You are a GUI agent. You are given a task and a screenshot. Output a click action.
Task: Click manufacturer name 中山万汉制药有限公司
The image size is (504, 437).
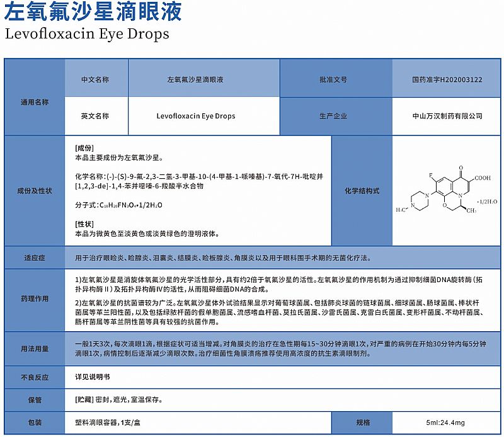pyautogui.click(x=447, y=116)
